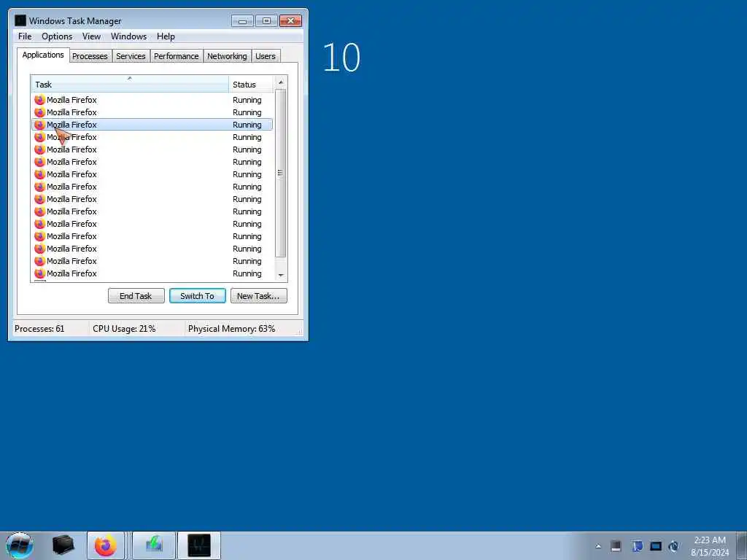Viewport: 747px width, 560px height.
Task: Click the New Task... button
Action: coord(259,296)
